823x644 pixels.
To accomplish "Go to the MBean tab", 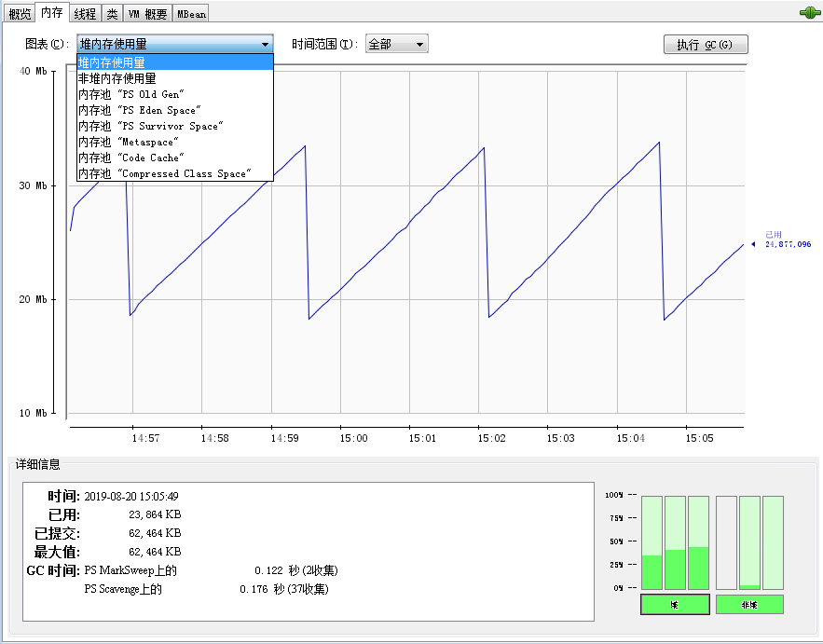I will coord(191,13).
